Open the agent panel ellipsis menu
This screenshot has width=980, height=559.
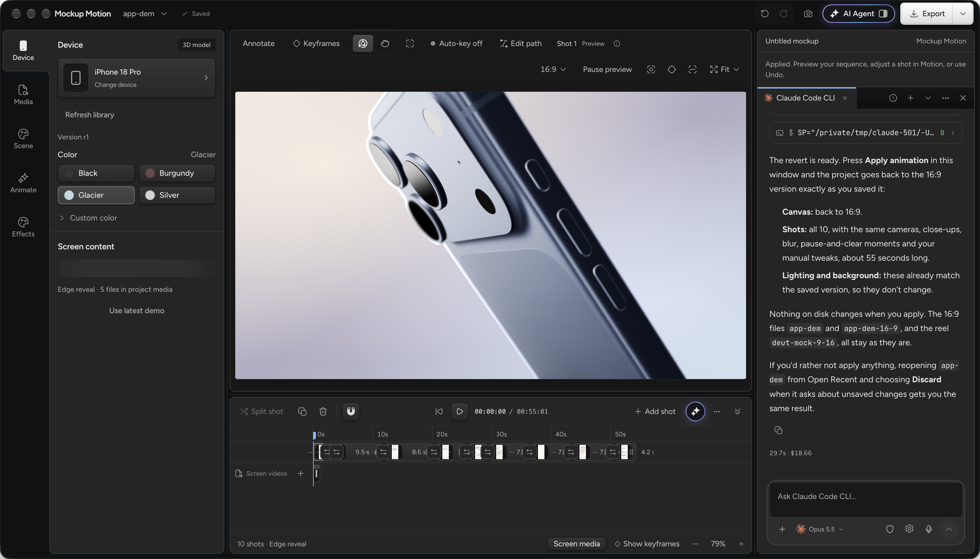(945, 98)
